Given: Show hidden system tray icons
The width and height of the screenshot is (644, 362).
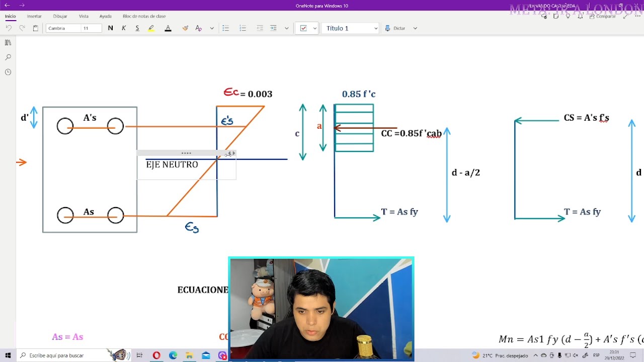Looking at the screenshot, I should coord(535,355).
